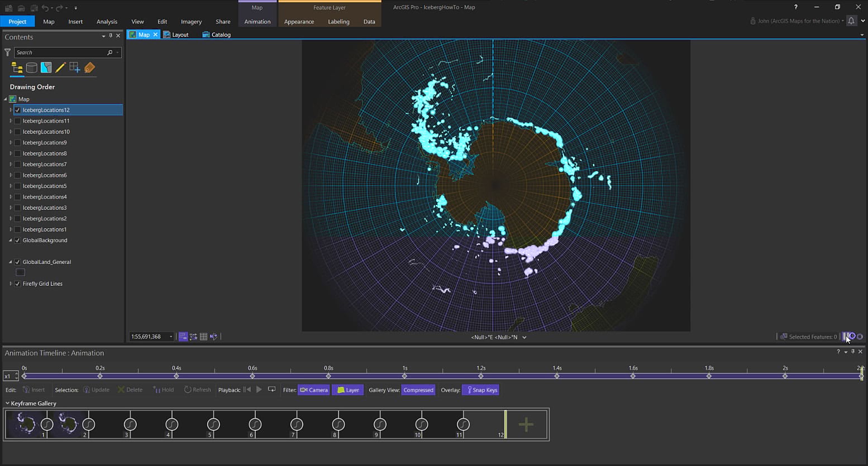Turn off Firefly Grid Lines layer visibility

18,284
